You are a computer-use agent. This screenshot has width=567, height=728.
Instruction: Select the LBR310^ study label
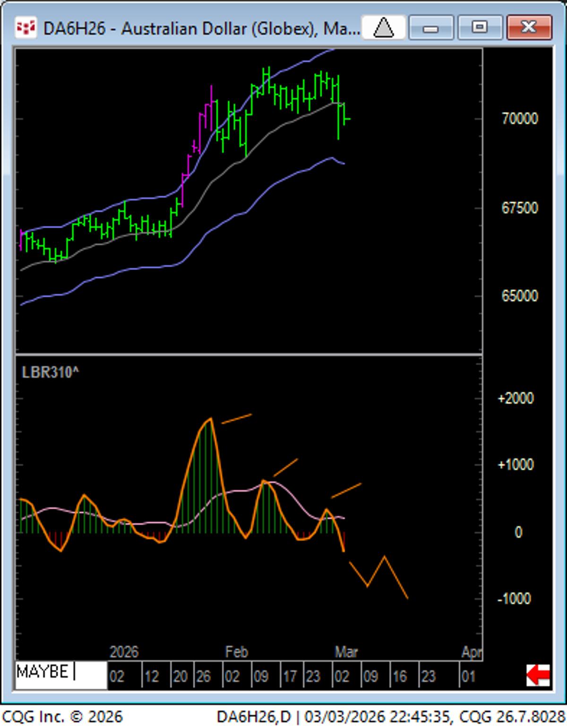point(50,373)
